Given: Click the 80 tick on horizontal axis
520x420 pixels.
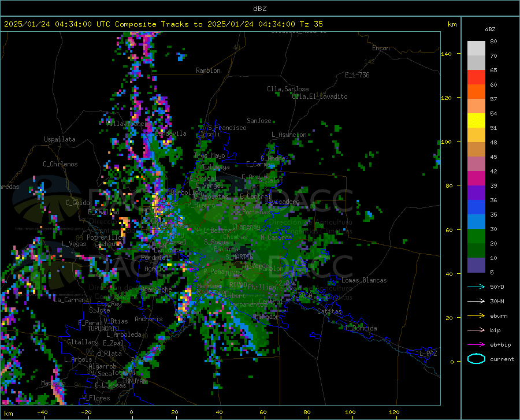Looking at the screenshot, I should pyautogui.click(x=307, y=412).
